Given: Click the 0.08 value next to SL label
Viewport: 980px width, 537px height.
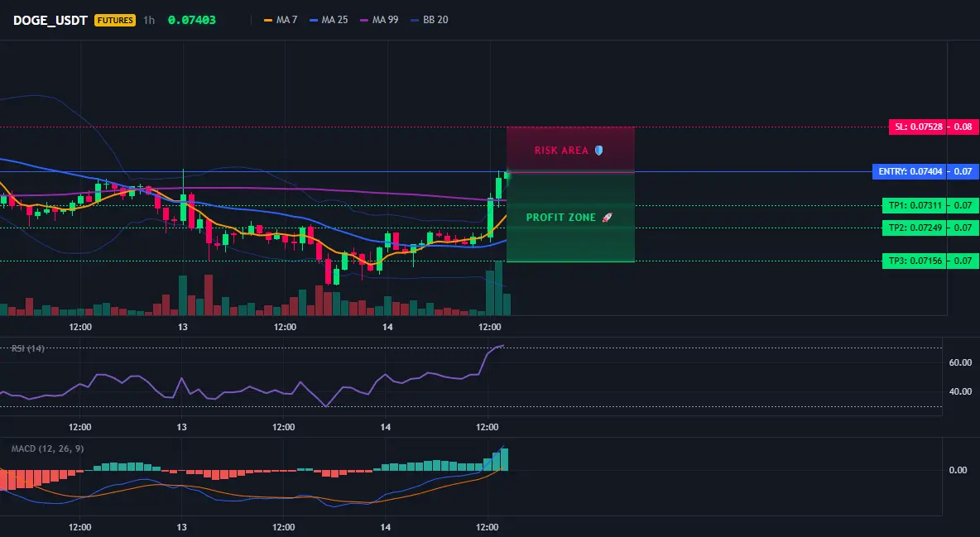Looking at the screenshot, I should (x=963, y=127).
